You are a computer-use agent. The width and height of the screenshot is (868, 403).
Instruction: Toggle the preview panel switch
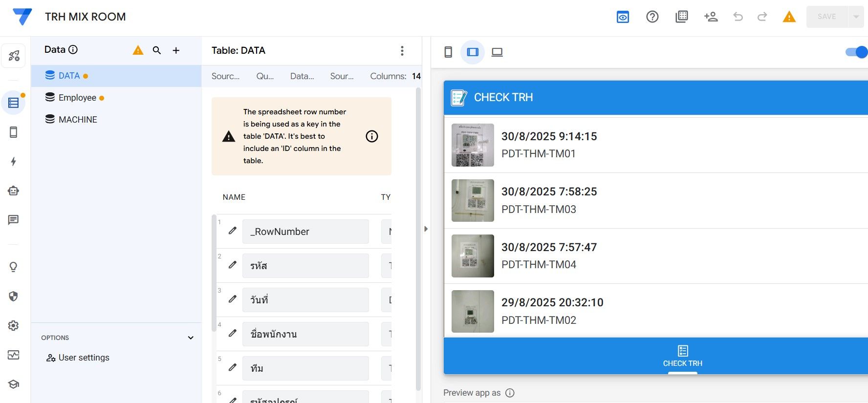point(856,52)
